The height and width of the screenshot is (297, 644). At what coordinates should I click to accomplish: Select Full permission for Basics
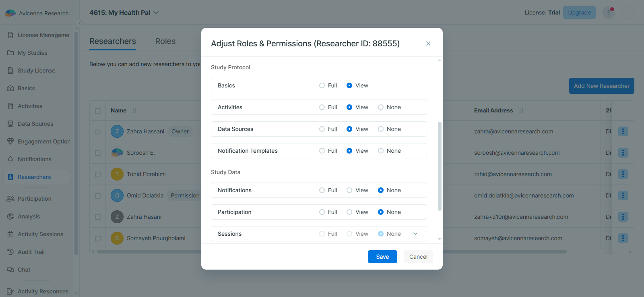coord(322,85)
